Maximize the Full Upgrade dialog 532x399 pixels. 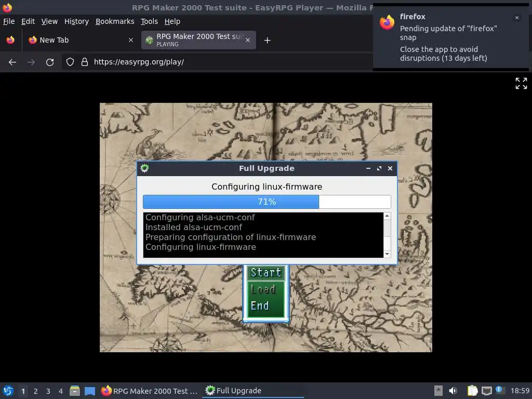(x=379, y=168)
